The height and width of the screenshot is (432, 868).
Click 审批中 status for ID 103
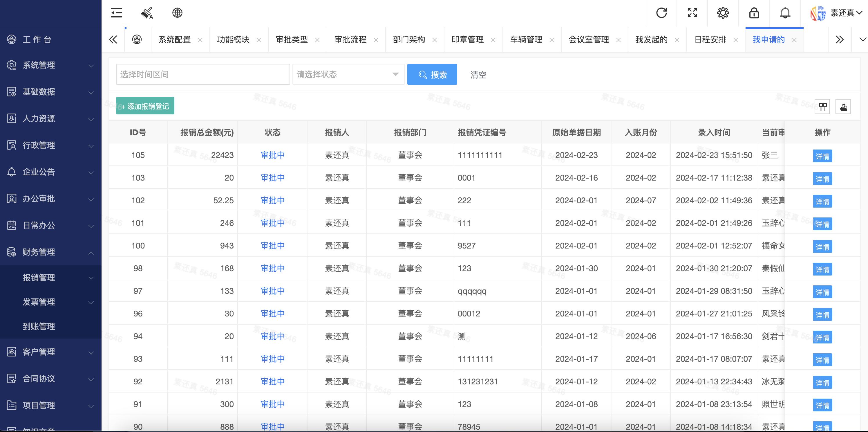coord(273,177)
